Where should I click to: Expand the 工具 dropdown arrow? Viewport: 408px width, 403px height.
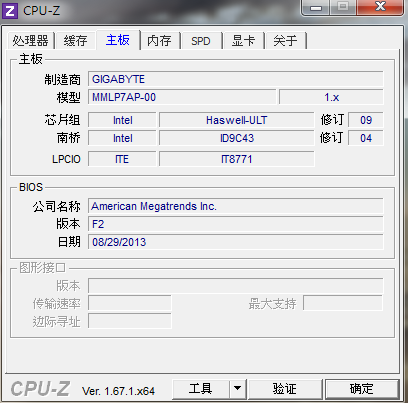pos(237,389)
